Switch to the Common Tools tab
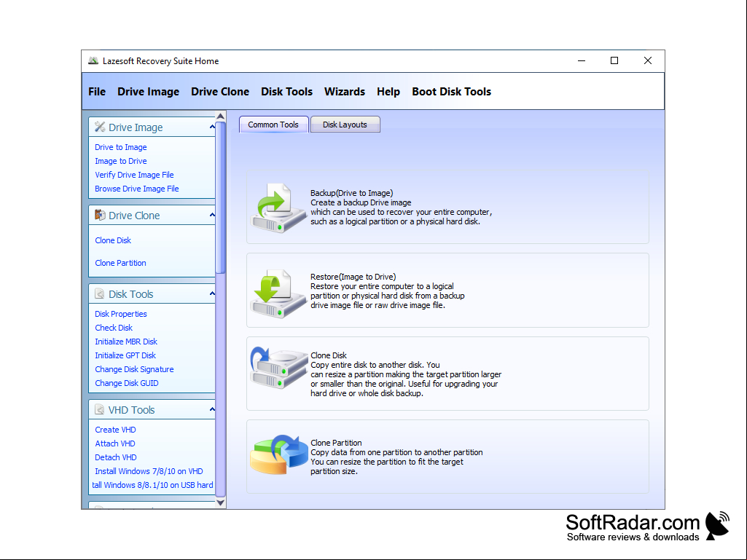747x560 pixels. [273, 125]
